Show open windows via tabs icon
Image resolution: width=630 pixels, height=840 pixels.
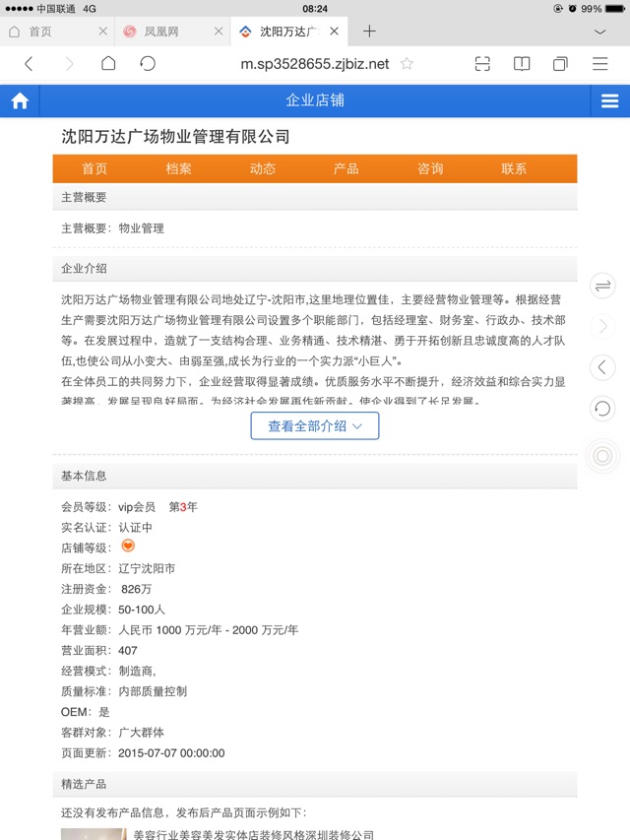(560, 64)
